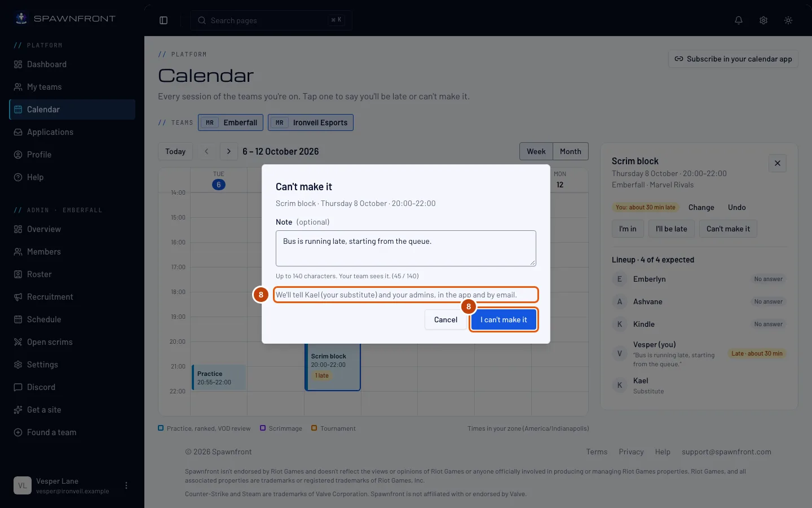Click Kael substitute row in lineup
Screen dimensions: 812x508
click(x=699, y=386)
